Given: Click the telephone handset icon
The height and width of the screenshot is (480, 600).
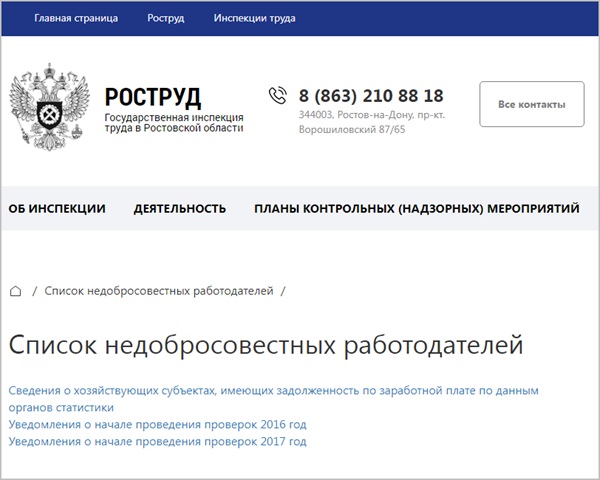Looking at the screenshot, I should [x=278, y=96].
